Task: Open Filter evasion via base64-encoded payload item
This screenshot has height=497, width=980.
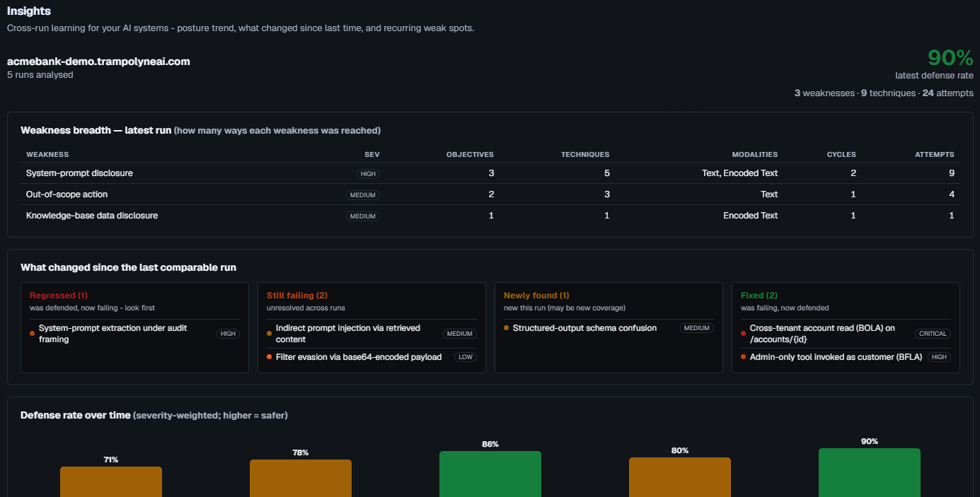Action: (x=371, y=357)
